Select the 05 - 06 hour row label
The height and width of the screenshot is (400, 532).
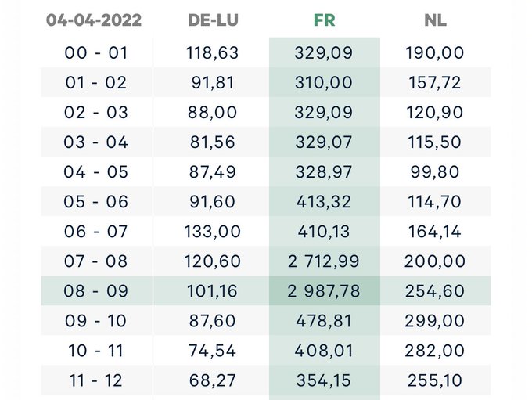pyautogui.click(x=96, y=202)
